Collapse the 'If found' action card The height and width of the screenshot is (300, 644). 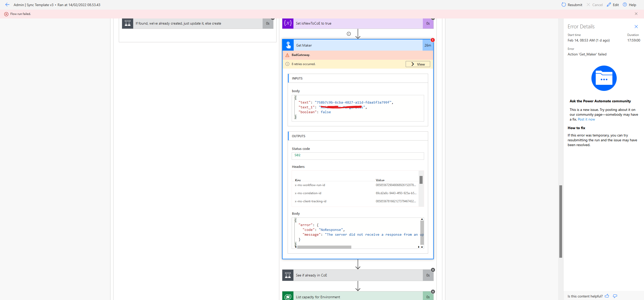coord(273,18)
